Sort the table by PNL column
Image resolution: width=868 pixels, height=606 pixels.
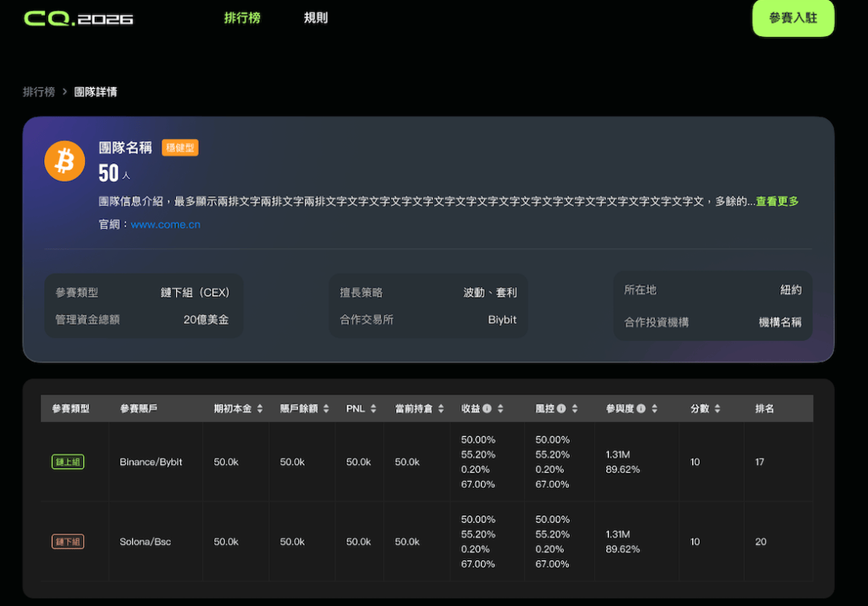[x=373, y=409]
